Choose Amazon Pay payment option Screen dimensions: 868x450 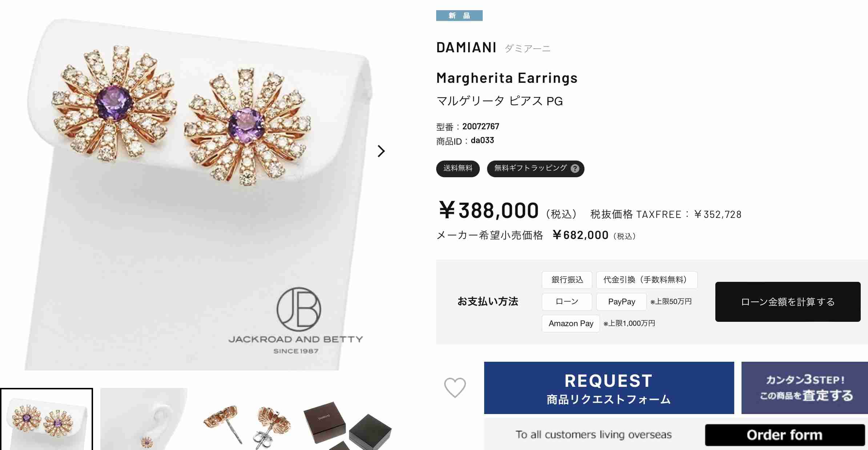571,324
